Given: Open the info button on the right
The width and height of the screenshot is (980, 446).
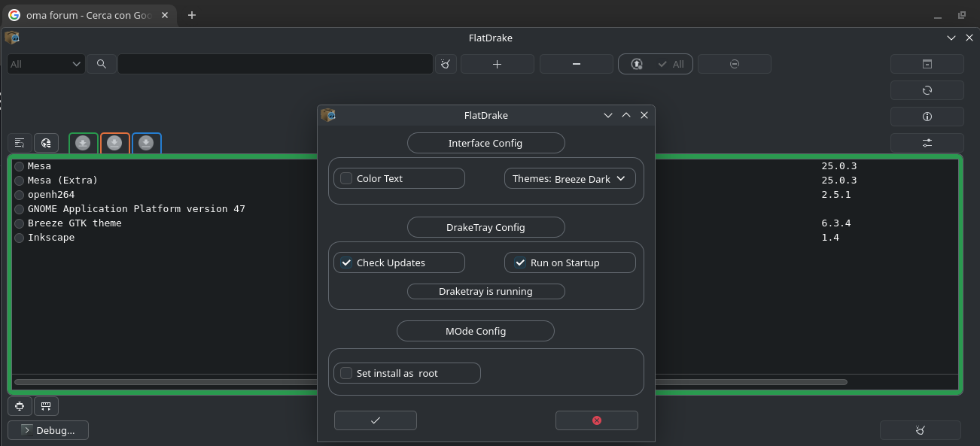Looking at the screenshot, I should click(x=927, y=117).
